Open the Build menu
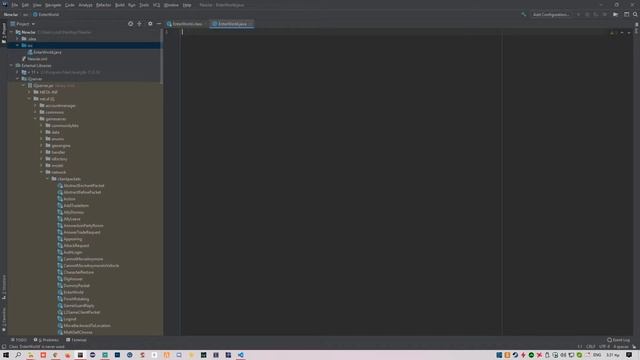The width and height of the screenshot is (640, 360). click(x=120, y=5)
